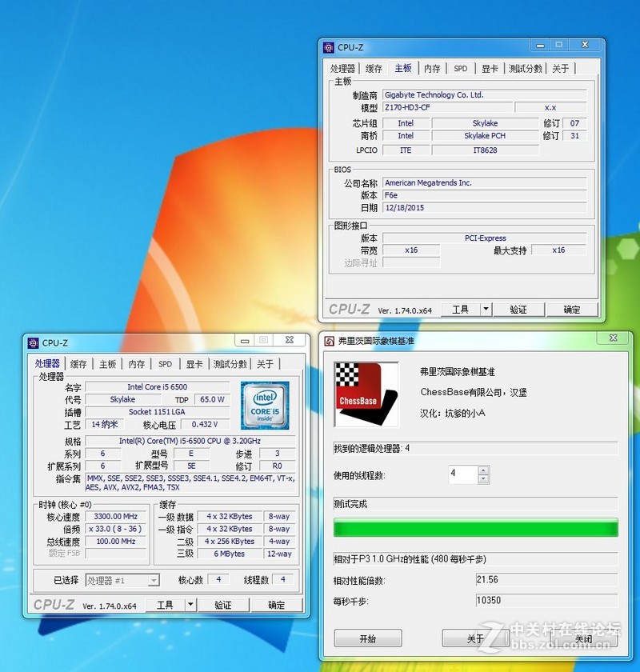Screen dimensions: 640x672
Task: Click the green benchmark progress bar
Action: [476, 527]
